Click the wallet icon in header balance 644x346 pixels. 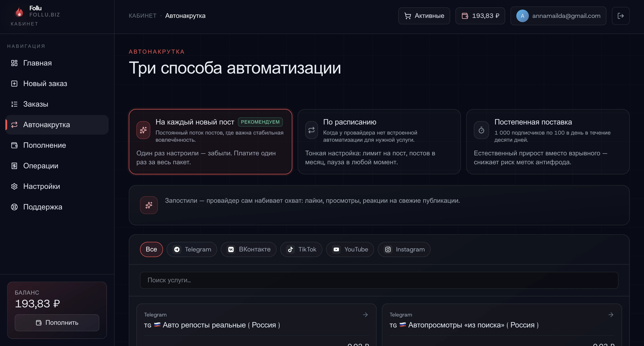[465, 16]
